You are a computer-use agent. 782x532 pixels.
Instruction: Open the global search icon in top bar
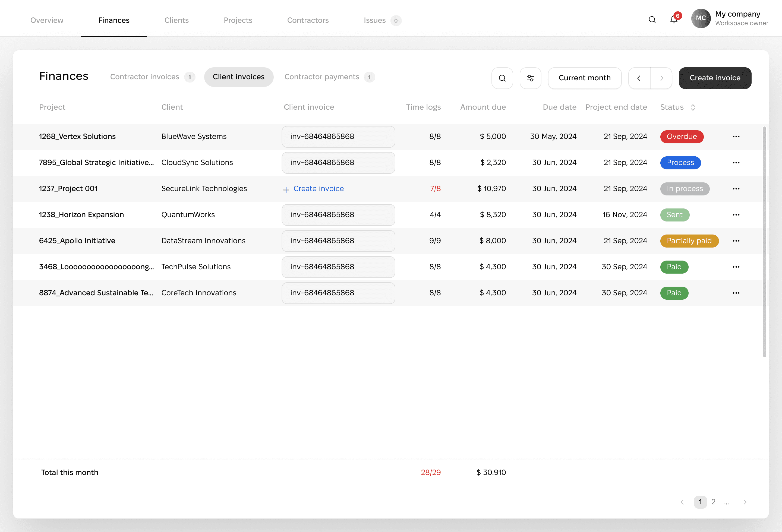[652, 20]
